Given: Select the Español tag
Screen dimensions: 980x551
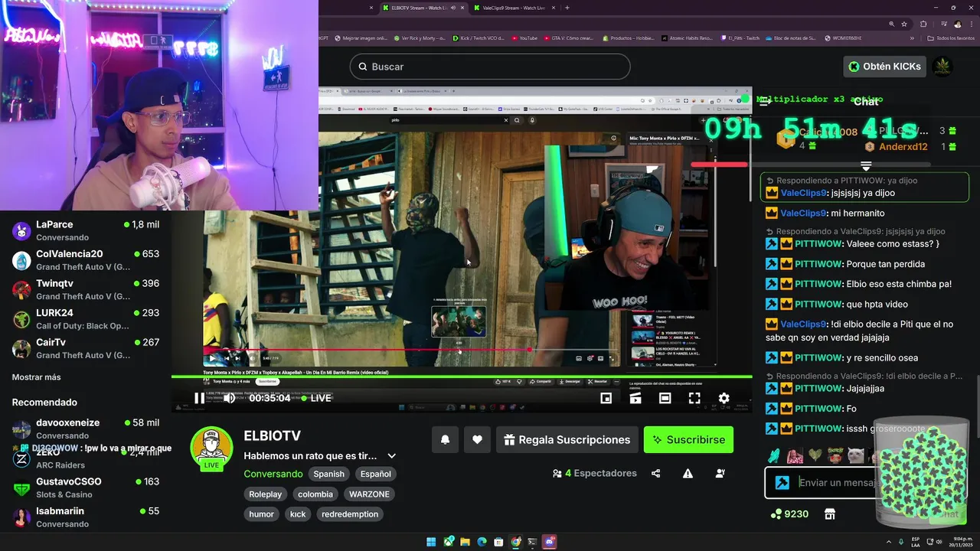Looking at the screenshot, I should (x=375, y=474).
